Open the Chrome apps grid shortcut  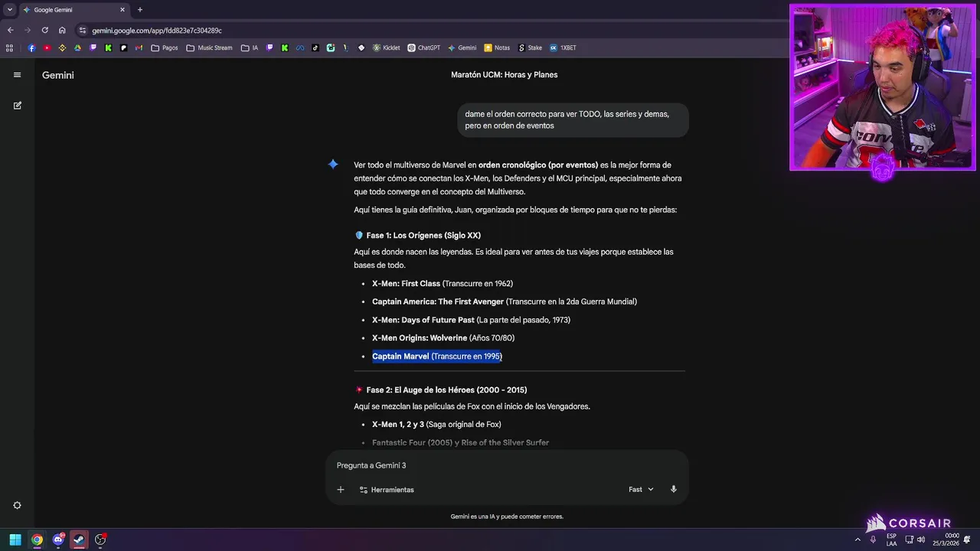click(x=9, y=47)
